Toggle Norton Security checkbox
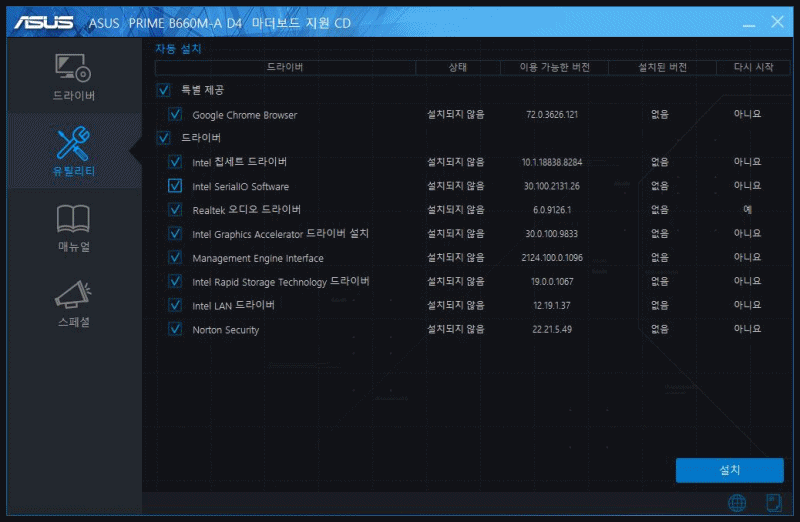 pyautogui.click(x=175, y=329)
